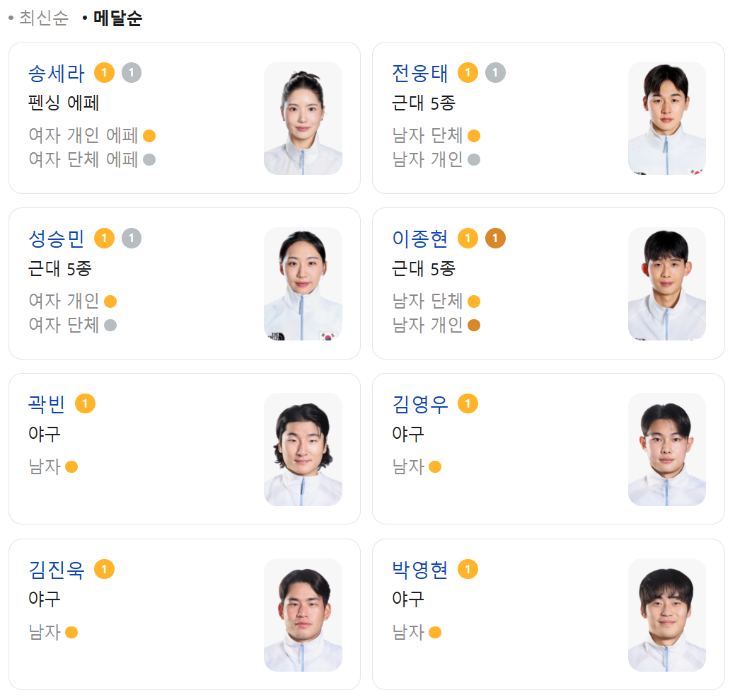The width and height of the screenshot is (730, 700).
Task: Click 성승민's portrait photo
Action: click(303, 284)
